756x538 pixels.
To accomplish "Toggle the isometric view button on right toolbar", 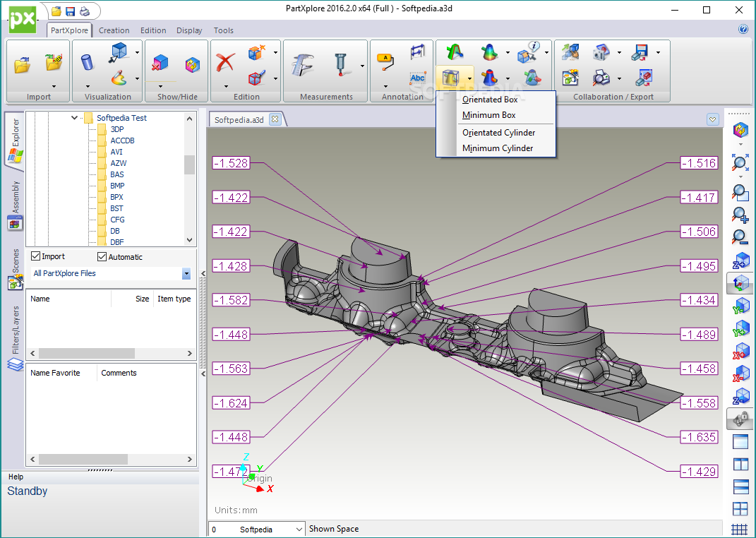I will pos(740,283).
